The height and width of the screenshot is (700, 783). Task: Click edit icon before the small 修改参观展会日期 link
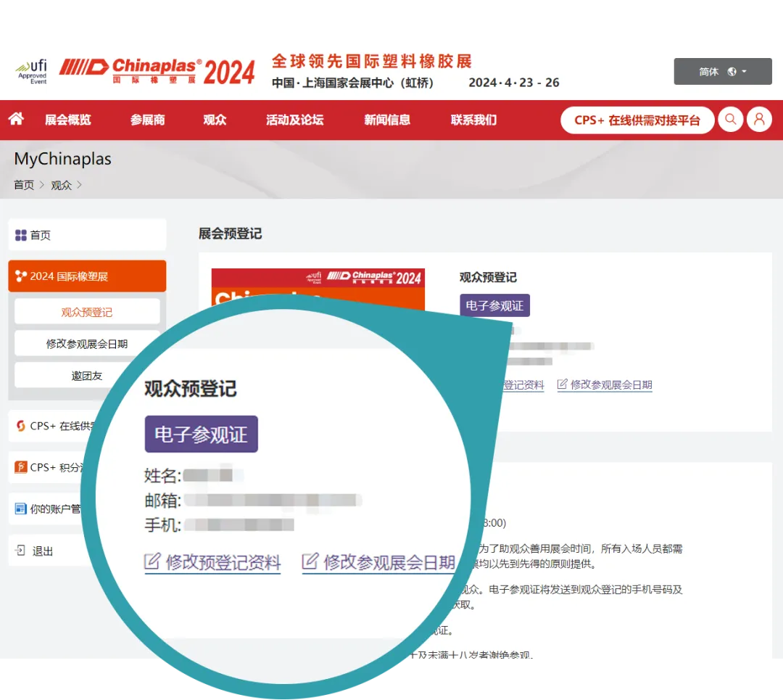tap(563, 384)
